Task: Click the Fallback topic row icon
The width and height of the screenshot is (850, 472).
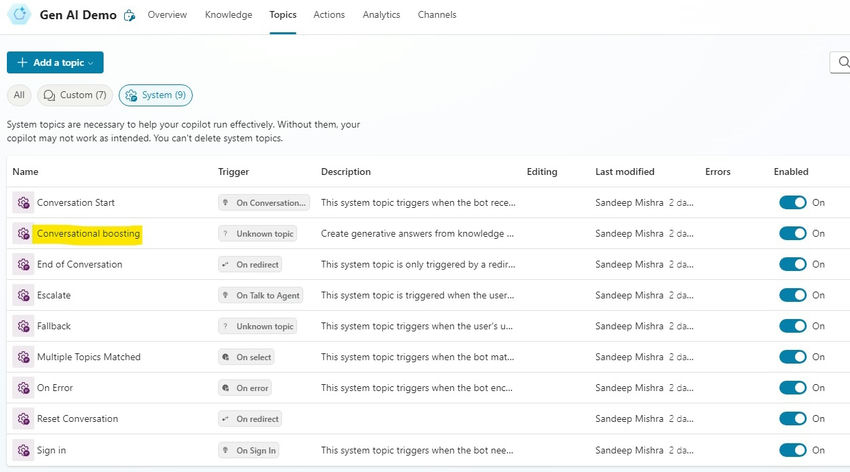Action: (x=23, y=326)
